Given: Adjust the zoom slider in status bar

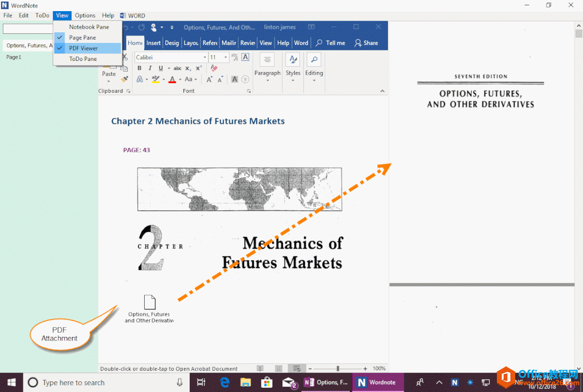Looking at the screenshot, I should click(x=338, y=368).
